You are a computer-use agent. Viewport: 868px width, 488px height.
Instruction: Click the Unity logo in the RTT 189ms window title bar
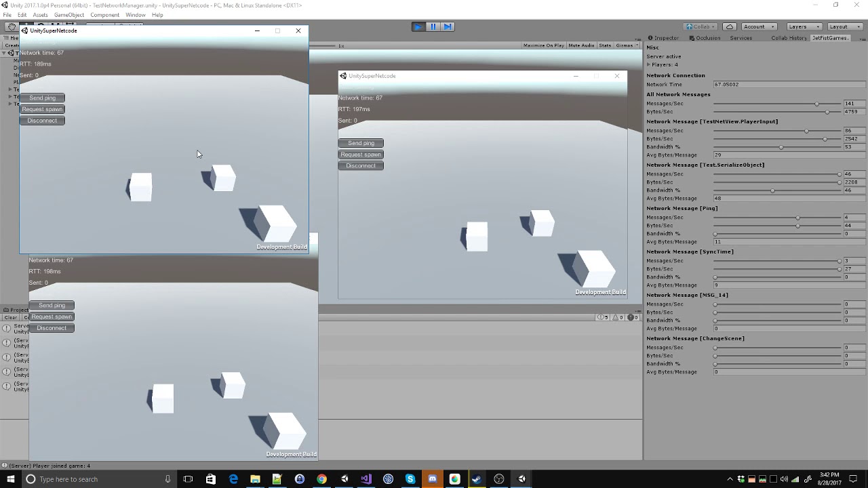click(25, 30)
